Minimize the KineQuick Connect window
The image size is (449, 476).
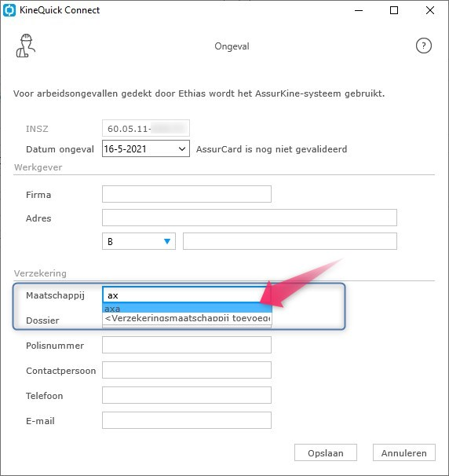pos(359,10)
